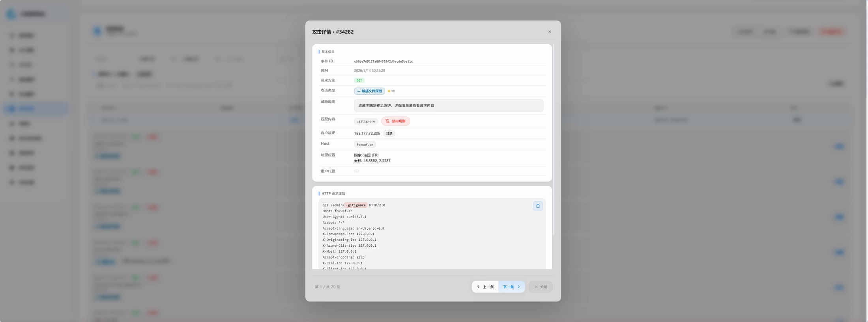Select the 敏感文件探测 attack type tag
Screen dimensions: 868x322
coord(369,91)
